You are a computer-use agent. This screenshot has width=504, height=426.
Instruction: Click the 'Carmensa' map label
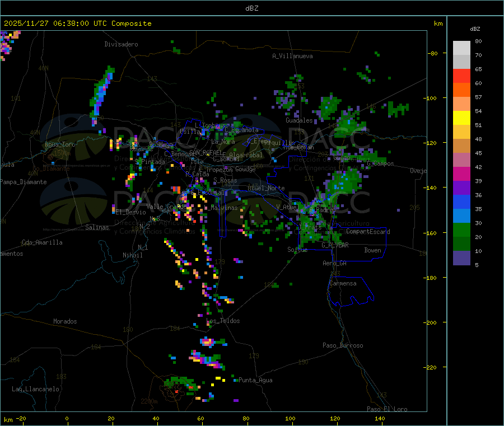tap(343, 283)
